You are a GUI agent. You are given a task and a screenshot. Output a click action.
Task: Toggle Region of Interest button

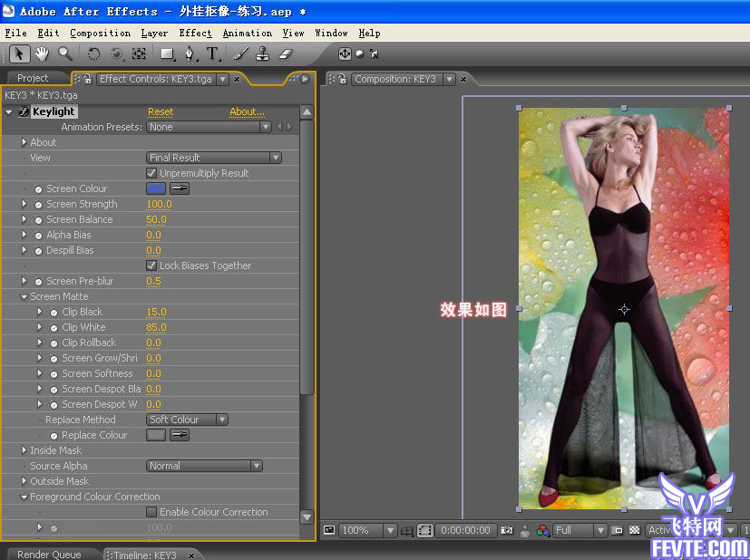coord(424,530)
